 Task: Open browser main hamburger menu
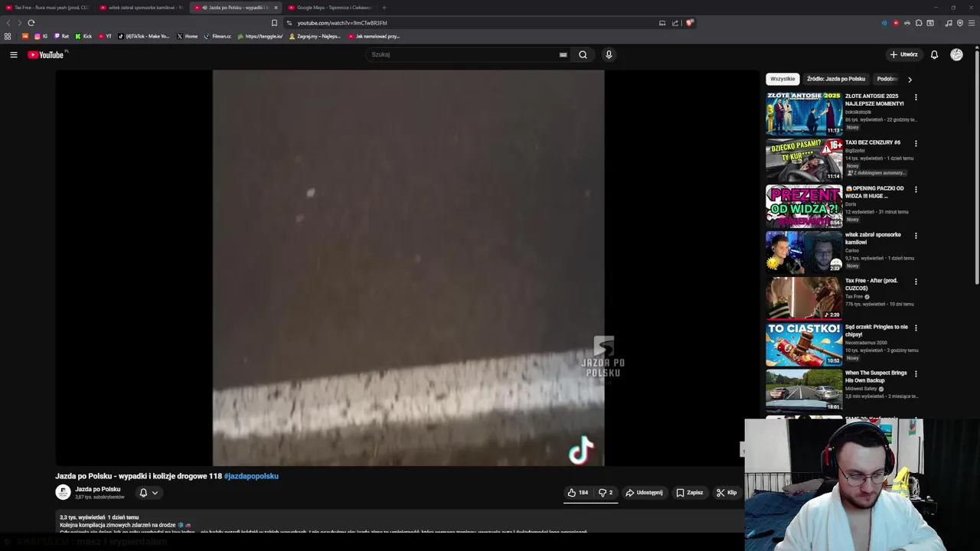click(972, 23)
